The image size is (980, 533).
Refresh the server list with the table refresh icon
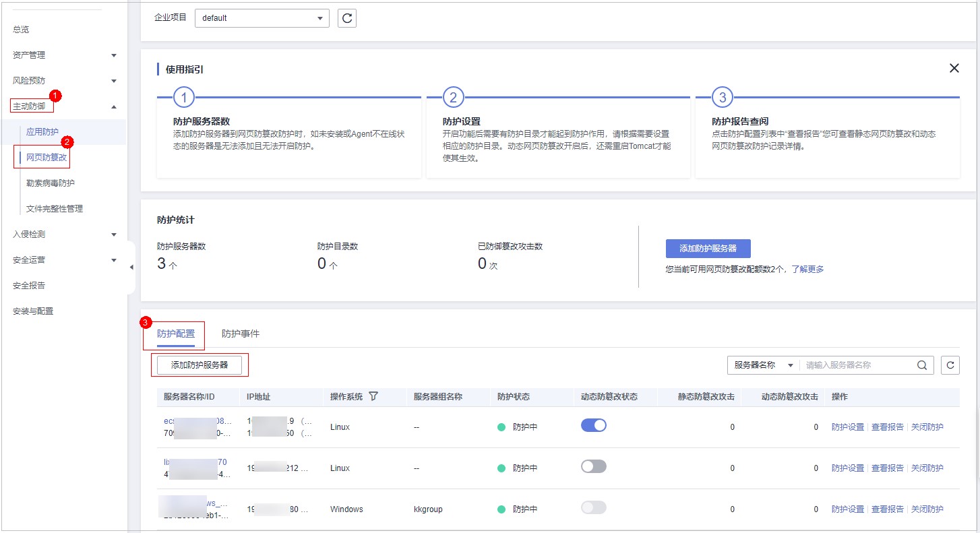(x=950, y=365)
